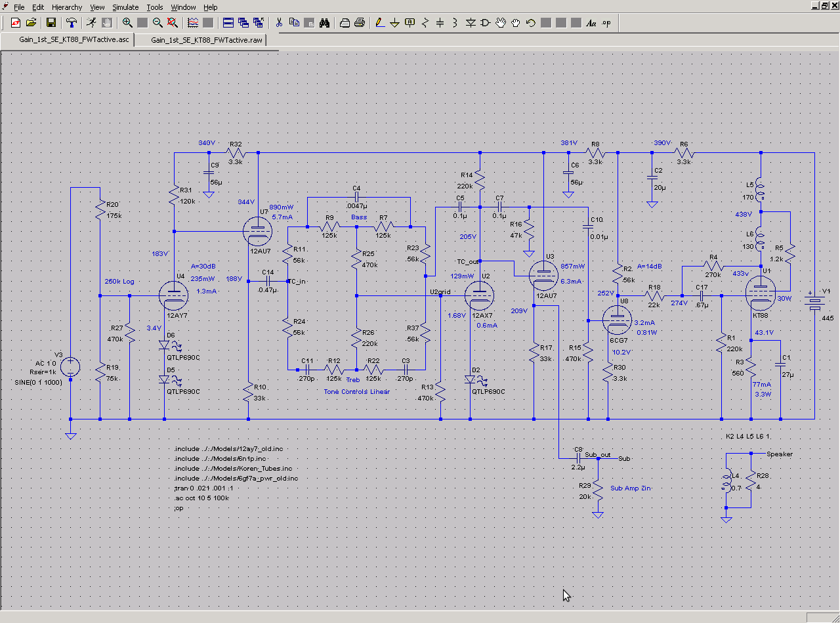840x623 pixels.
Task: Click the 'Sub Amp Zin' comment text
Action: (x=631, y=488)
